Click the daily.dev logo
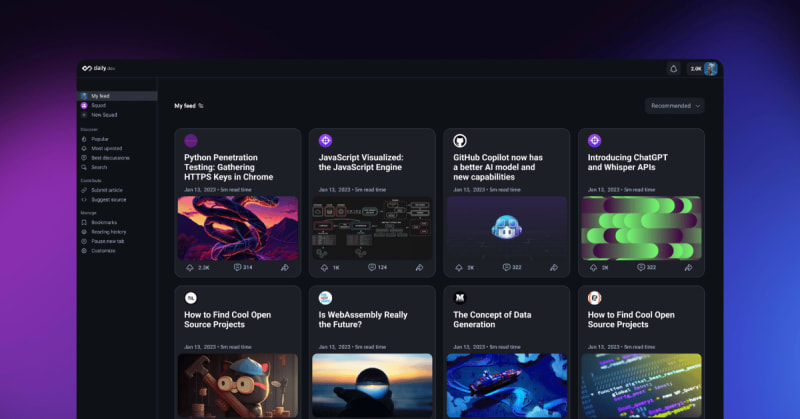800x419 pixels. pyautogui.click(x=98, y=68)
